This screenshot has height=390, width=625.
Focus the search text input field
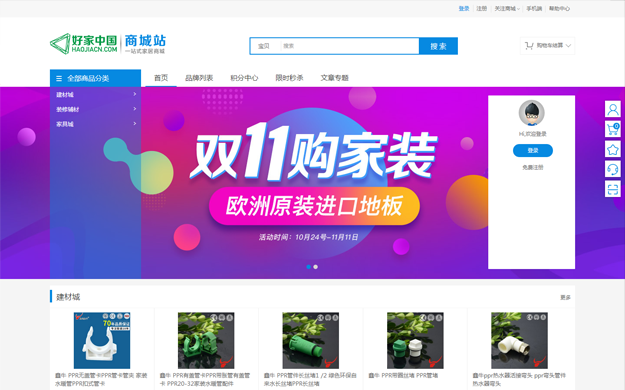tap(349, 46)
